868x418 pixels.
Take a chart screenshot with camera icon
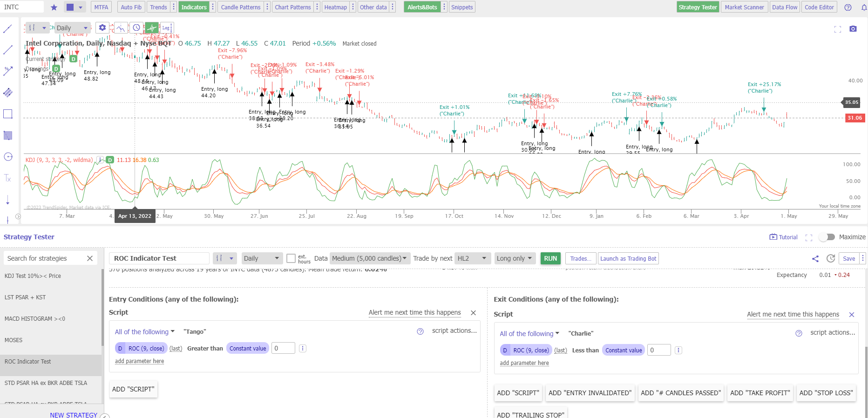[x=853, y=29]
